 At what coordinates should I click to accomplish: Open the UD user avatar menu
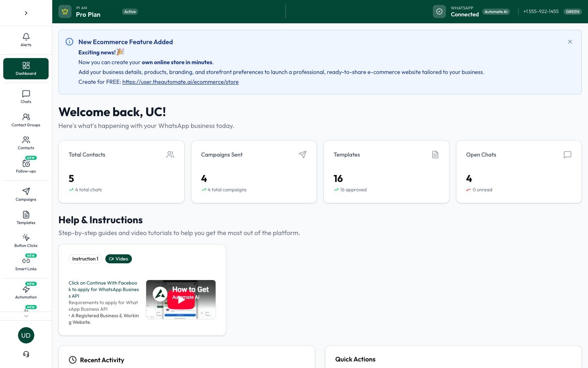(26, 335)
